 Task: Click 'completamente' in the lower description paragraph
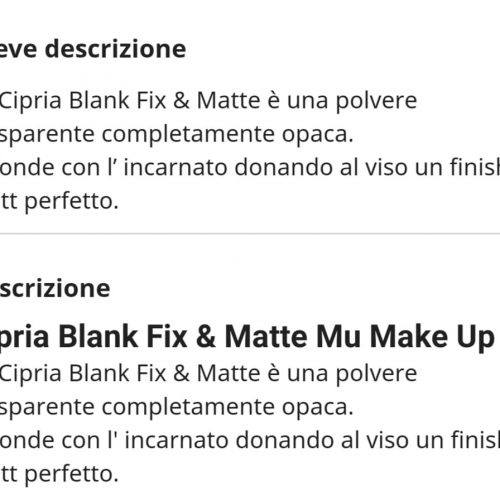[x=188, y=407]
